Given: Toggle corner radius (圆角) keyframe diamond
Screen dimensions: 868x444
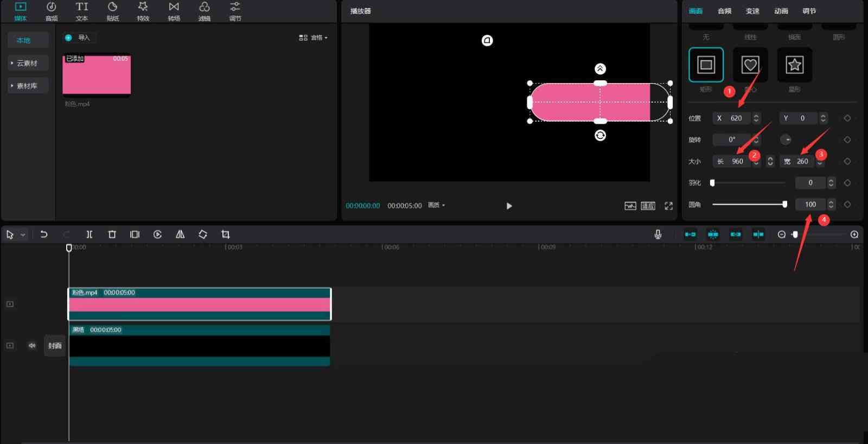Looking at the screenshot, I should (x=847, y=205).
